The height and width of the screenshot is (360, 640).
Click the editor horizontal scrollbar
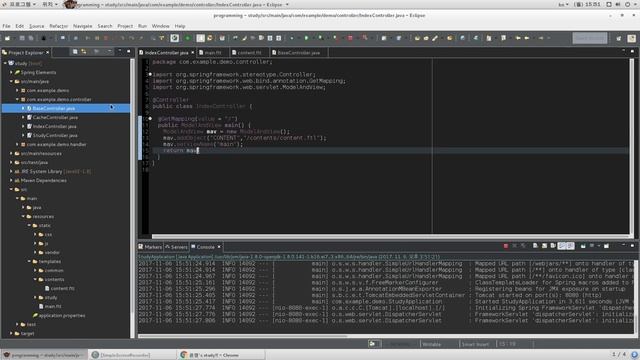tap(390, 236)
